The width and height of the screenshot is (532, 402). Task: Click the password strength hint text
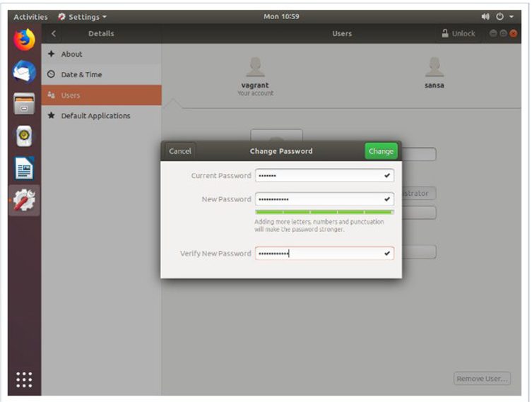tap(319, 225)
